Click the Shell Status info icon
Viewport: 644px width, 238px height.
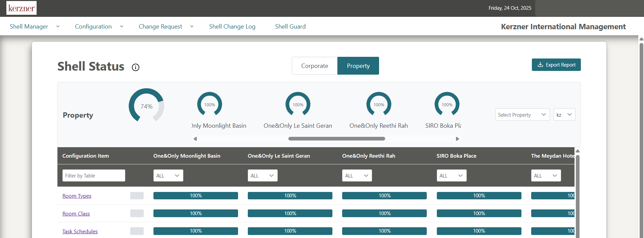click(x=136, y=68)
